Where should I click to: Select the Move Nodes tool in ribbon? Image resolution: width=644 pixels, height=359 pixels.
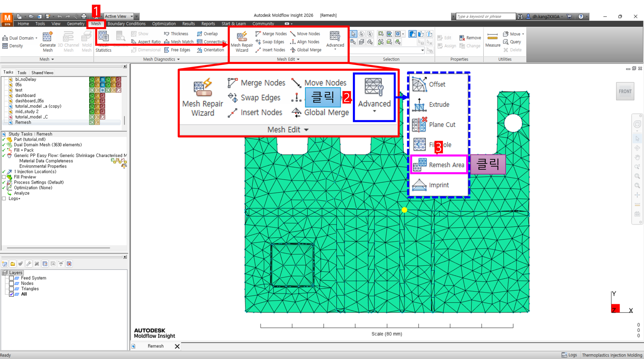[x=305, y=34]
